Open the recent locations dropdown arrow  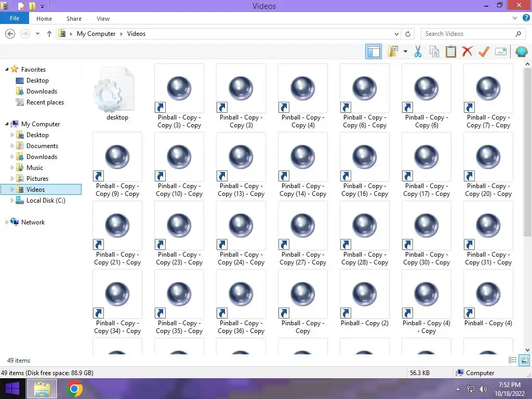pos(37,34)
